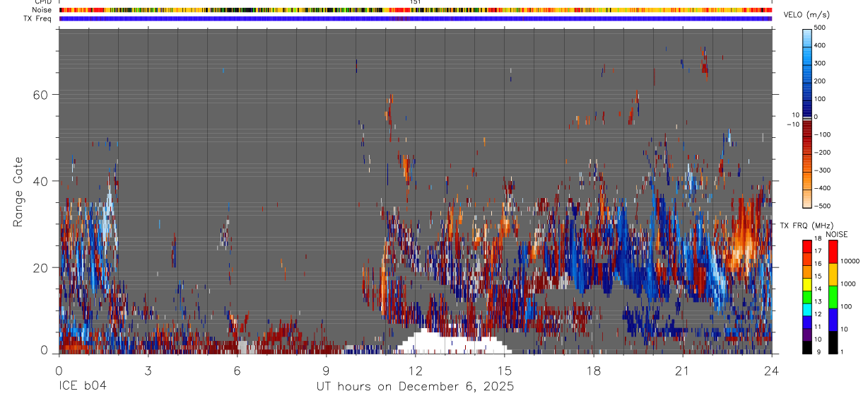Viewport: 868px width, 401px height.
Task: Click the 18 hour tick on UT axis
Action: 594,370
